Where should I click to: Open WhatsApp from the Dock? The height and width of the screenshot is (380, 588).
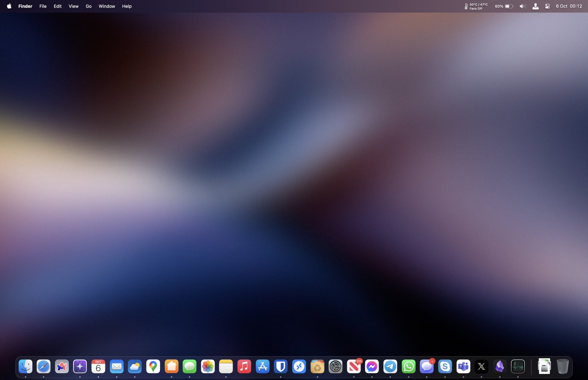coord(408,366)
